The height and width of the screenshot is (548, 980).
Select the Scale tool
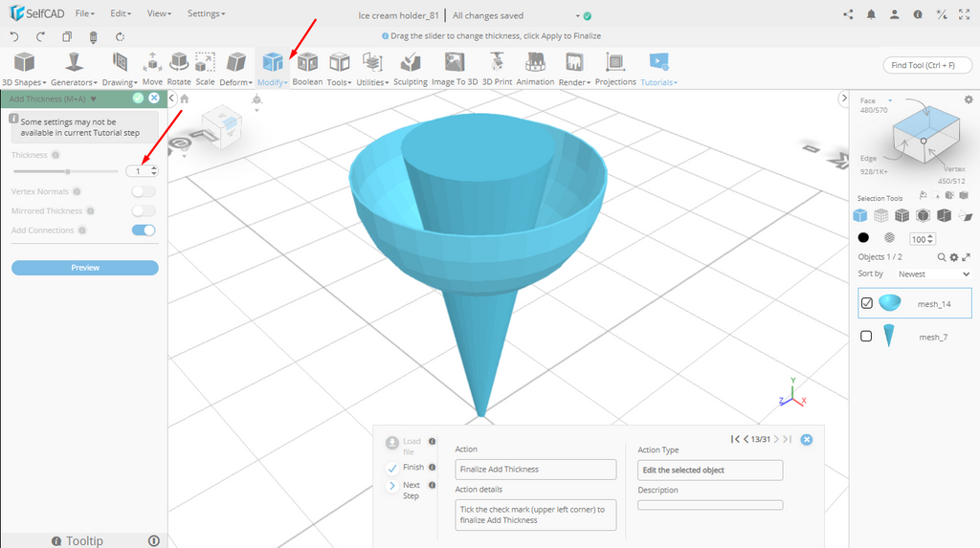coord(205,70)
